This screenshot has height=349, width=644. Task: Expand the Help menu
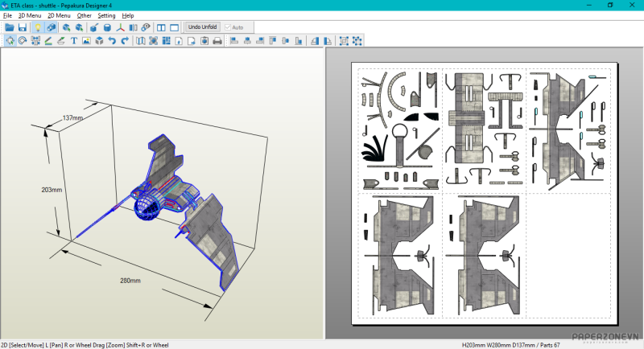(128, 15)
